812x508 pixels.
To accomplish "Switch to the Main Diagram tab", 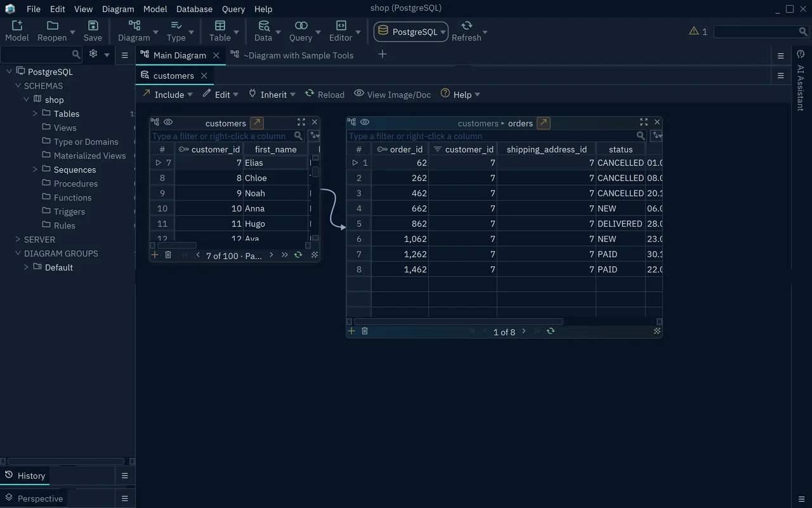I will (180, 55).
